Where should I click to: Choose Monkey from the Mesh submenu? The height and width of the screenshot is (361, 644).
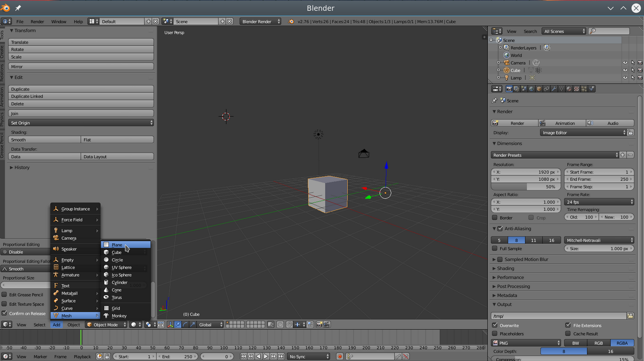tap(119, 316)
